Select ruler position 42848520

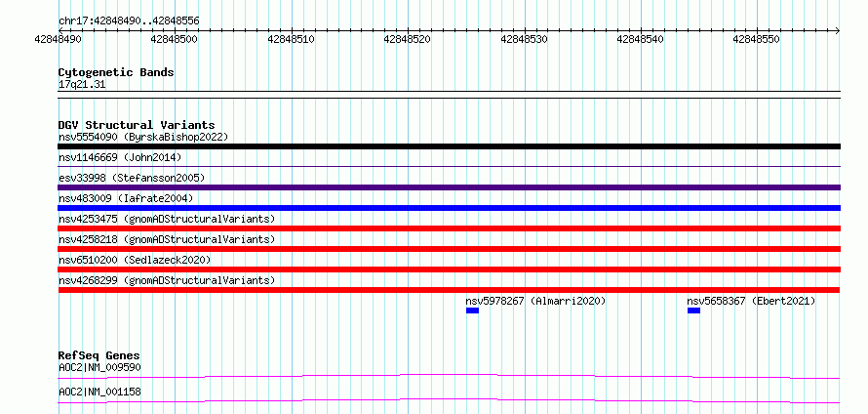point(407,39)
